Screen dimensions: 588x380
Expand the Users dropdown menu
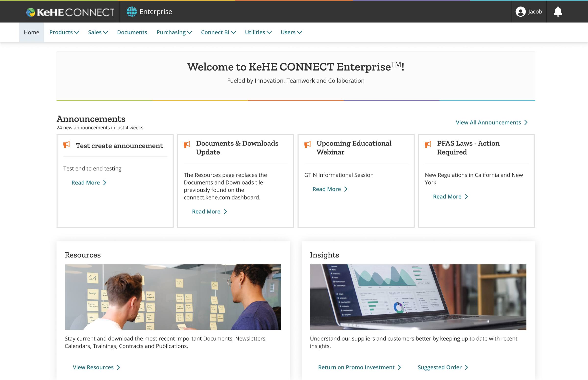(x=291, y=32)
